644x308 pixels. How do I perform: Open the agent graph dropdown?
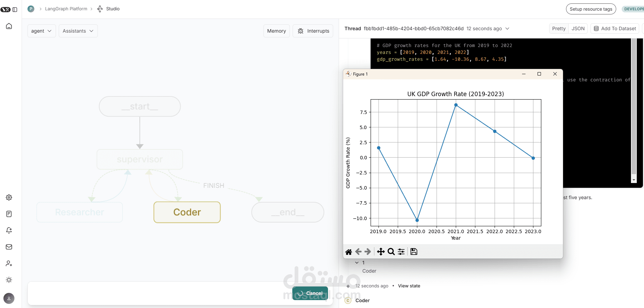coord(42,31)
